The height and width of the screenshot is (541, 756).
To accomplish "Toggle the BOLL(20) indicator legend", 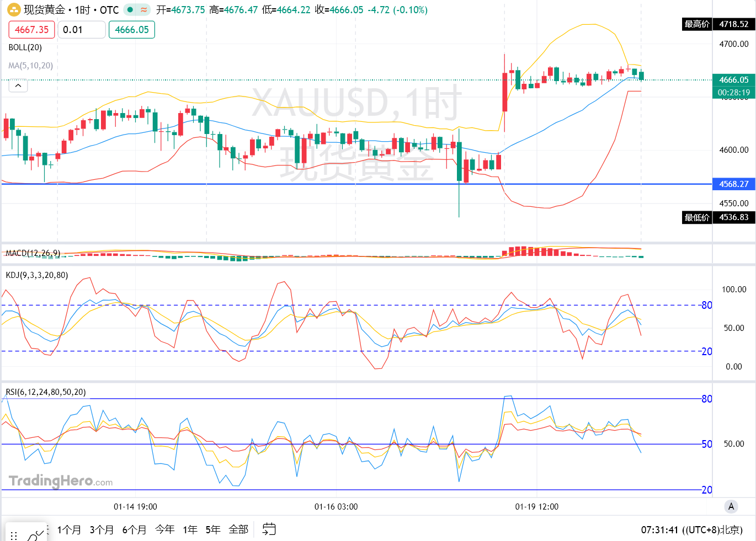I will point(25,47).
